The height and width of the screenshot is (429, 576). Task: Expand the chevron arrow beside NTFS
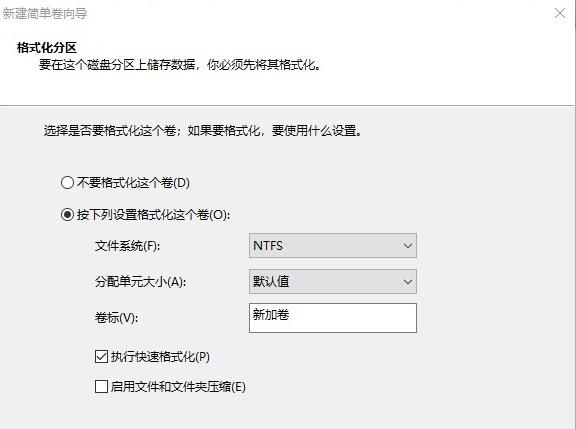(x=407, y=246)
